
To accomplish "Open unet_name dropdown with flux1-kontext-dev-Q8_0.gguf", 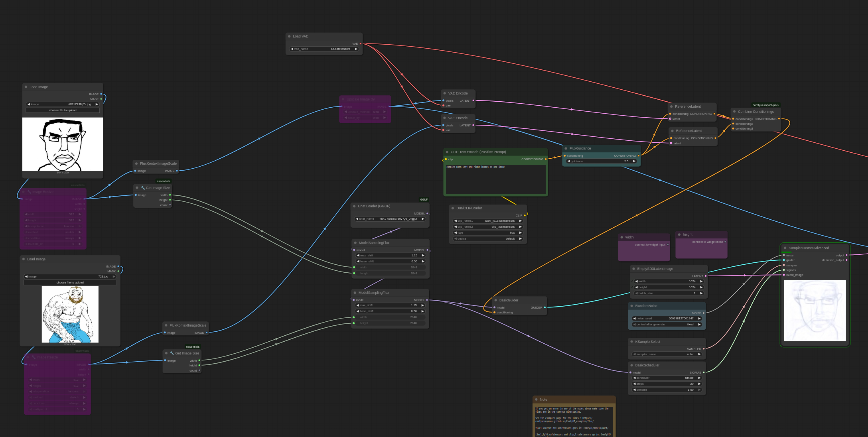I will coord(390,219).
